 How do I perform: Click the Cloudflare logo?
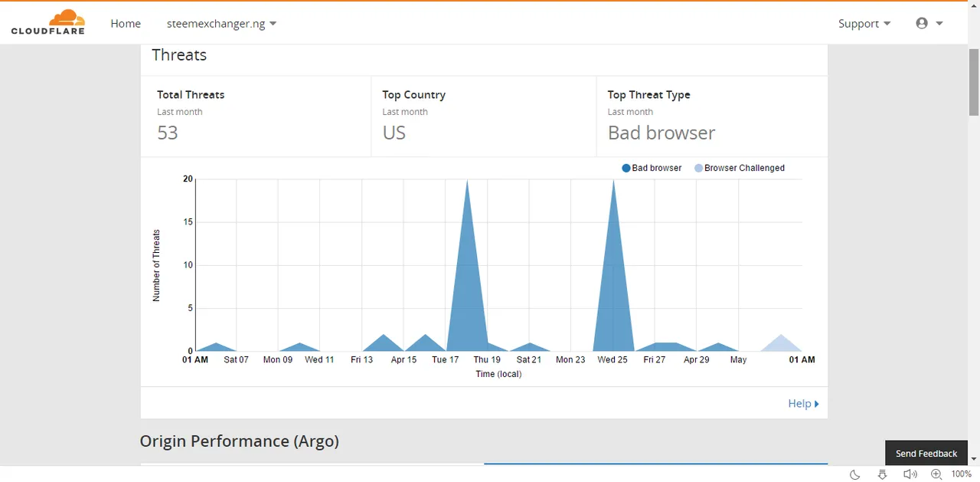[x=47, y=22]
